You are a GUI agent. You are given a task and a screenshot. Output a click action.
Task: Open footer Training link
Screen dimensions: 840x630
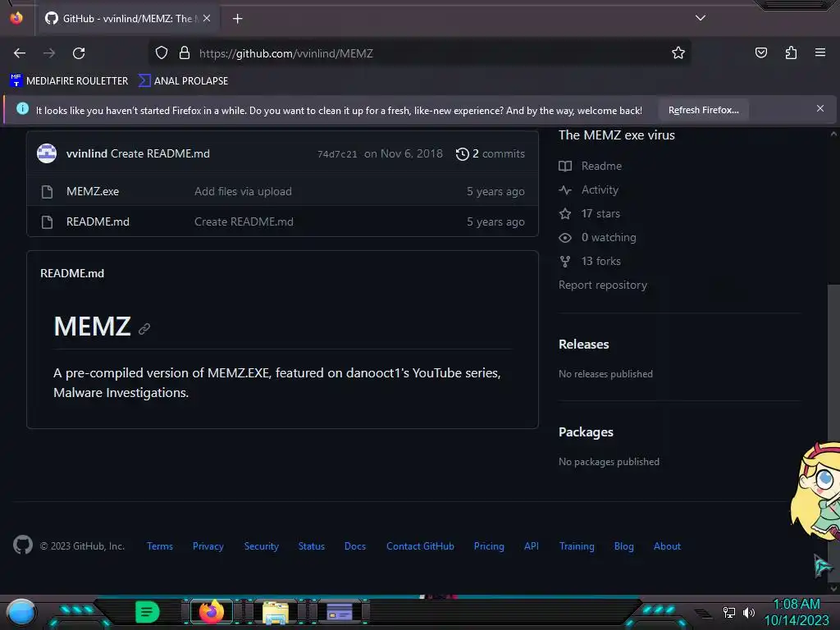[577, 546]
